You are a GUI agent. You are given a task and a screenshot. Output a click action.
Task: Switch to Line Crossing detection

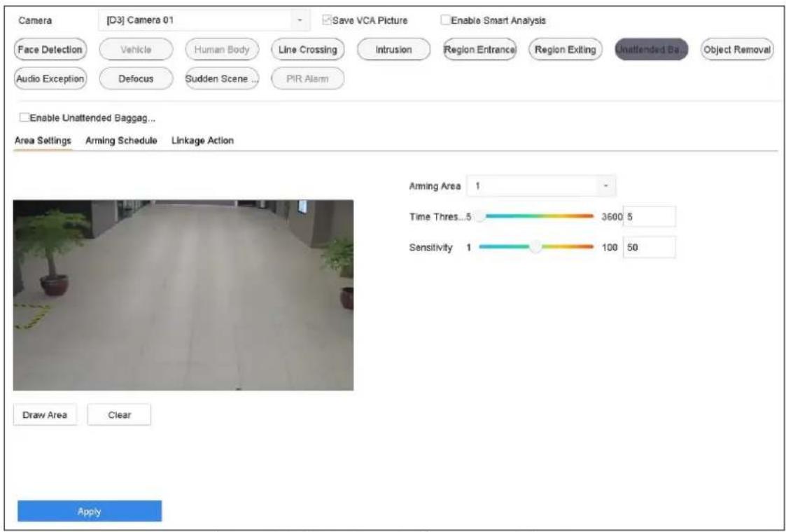click(x=308, y=50)
